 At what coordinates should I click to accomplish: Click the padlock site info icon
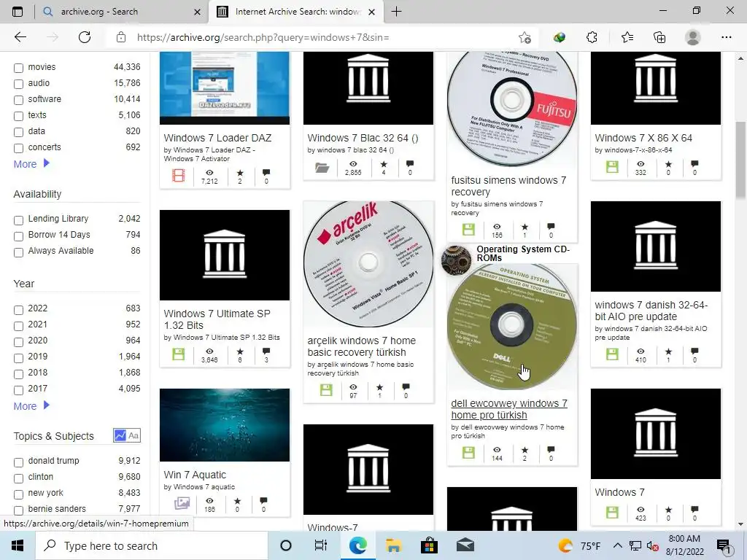pos(121,37)
